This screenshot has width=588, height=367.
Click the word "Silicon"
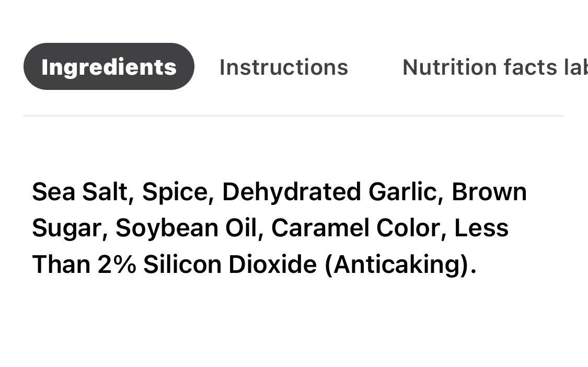pos(182,264)
